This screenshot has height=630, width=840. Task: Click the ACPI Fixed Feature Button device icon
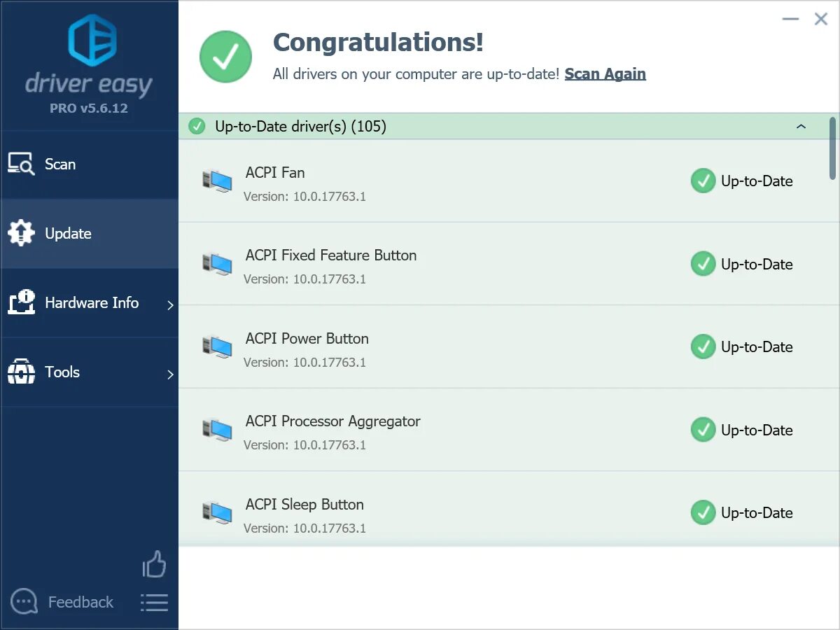coord(217,265)
